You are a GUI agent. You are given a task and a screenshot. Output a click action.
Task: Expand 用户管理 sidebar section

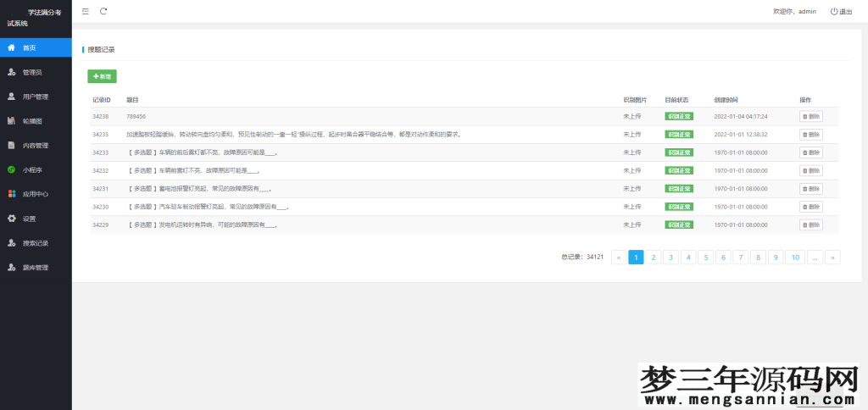pyautogui.click(x=35, y=97)
